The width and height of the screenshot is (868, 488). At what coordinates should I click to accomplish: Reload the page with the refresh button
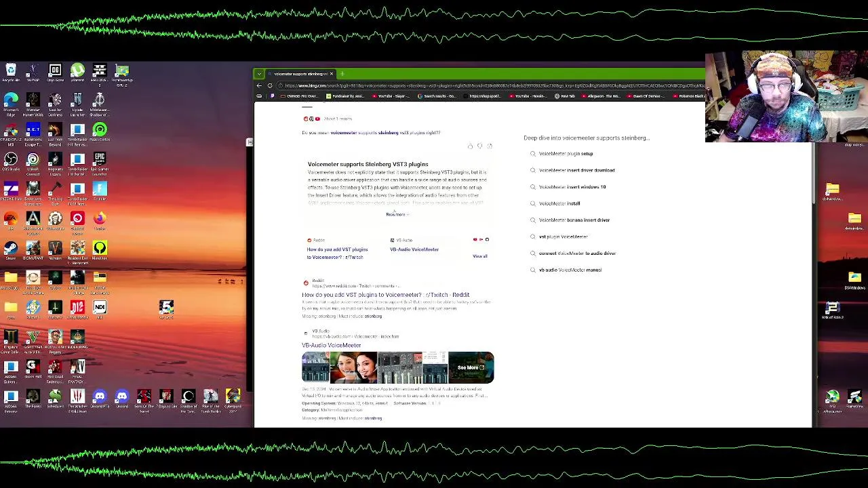pyautogui.click(x=270, y=85)
